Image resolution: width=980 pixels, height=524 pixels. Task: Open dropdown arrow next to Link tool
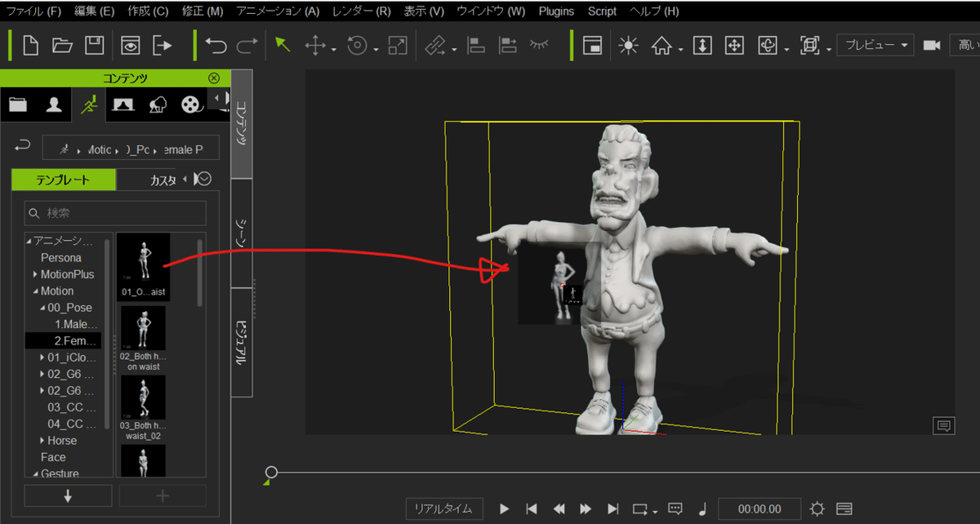point(454,51)
